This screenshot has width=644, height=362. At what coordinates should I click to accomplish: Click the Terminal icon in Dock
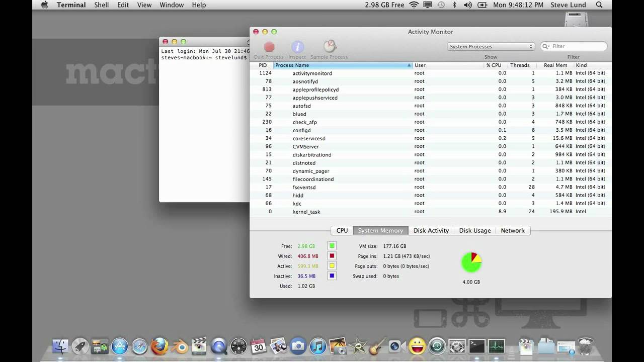click(x=476, y=346)
